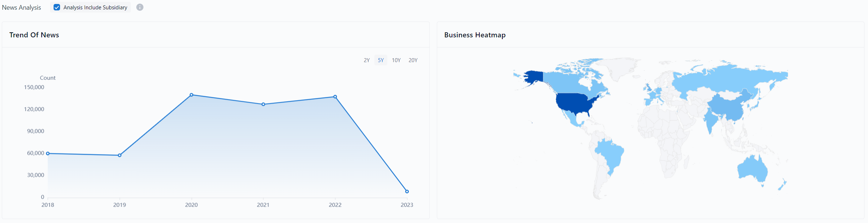
Task: Click the info icon beside Analysis Include Subsidiary
Action: click(x=140, y=7)
